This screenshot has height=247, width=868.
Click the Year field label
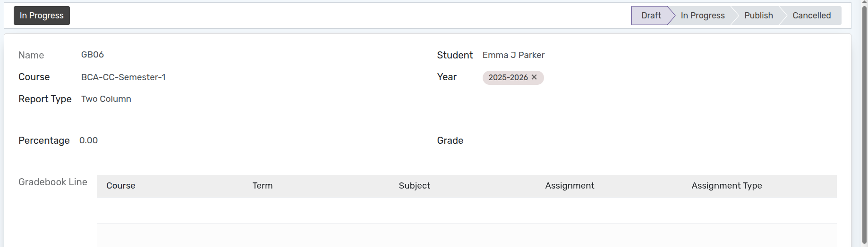coord(447,77)
